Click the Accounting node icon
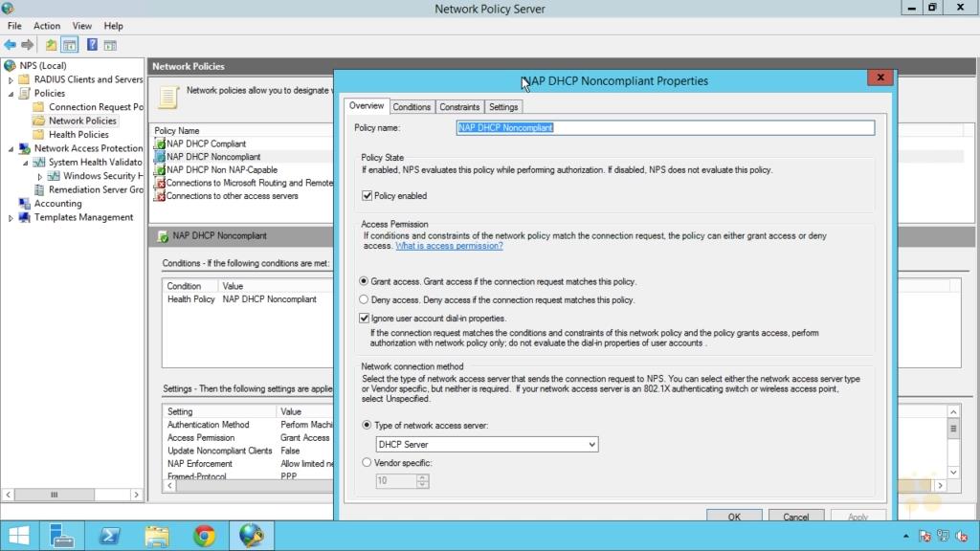 (x=24, y=203)
